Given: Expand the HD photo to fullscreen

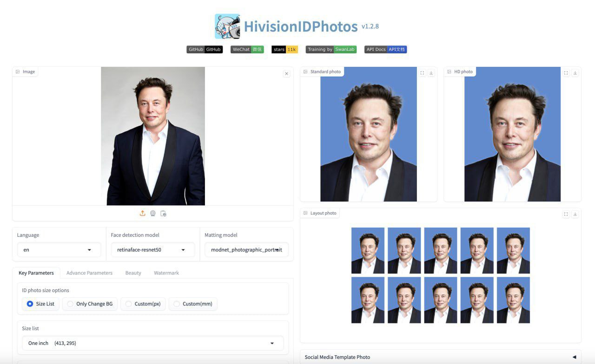Looking at the screenshot, I should point(566,73).
